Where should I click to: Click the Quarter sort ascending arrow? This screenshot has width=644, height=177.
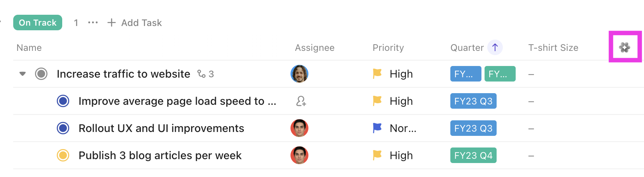tap(495, 47)
